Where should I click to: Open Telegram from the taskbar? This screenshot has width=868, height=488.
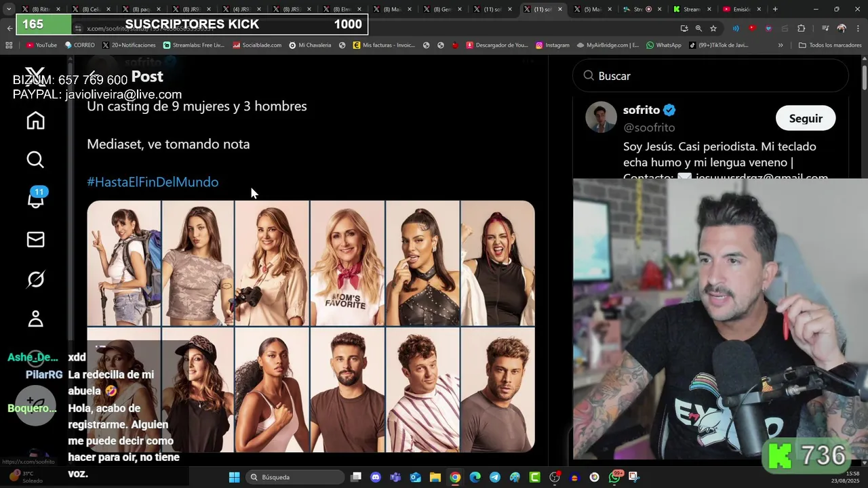(x=495, y=477)
